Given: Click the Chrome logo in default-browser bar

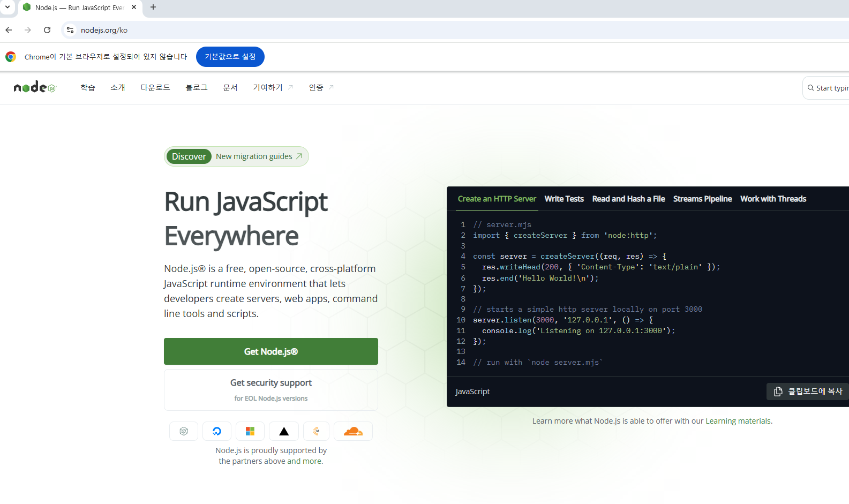Looking at the screenshot, I should click(x=11, y=57).
